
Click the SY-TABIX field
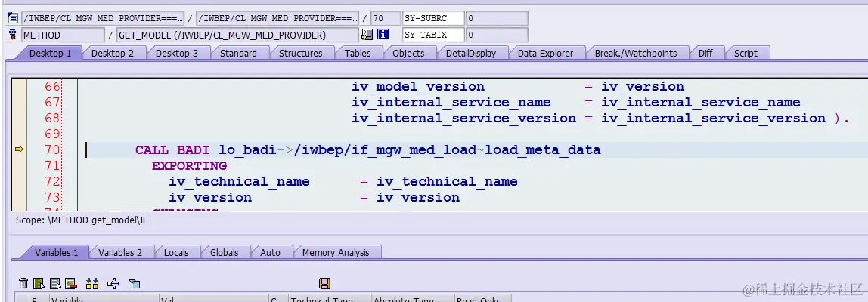[x=433, y=35]
